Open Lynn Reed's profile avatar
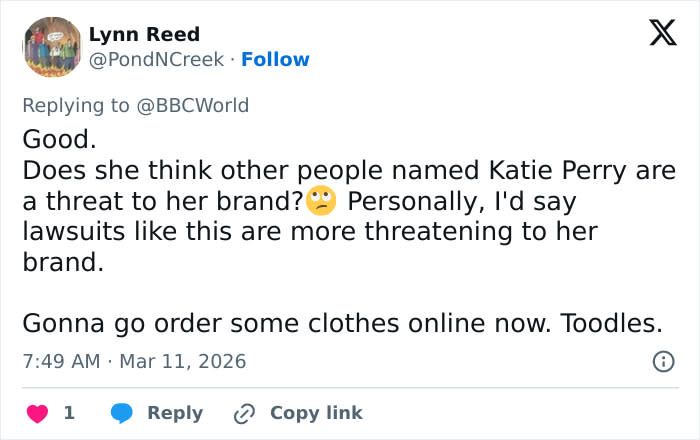The height and width of the screenshot is (440, 700). pos(52,47)
